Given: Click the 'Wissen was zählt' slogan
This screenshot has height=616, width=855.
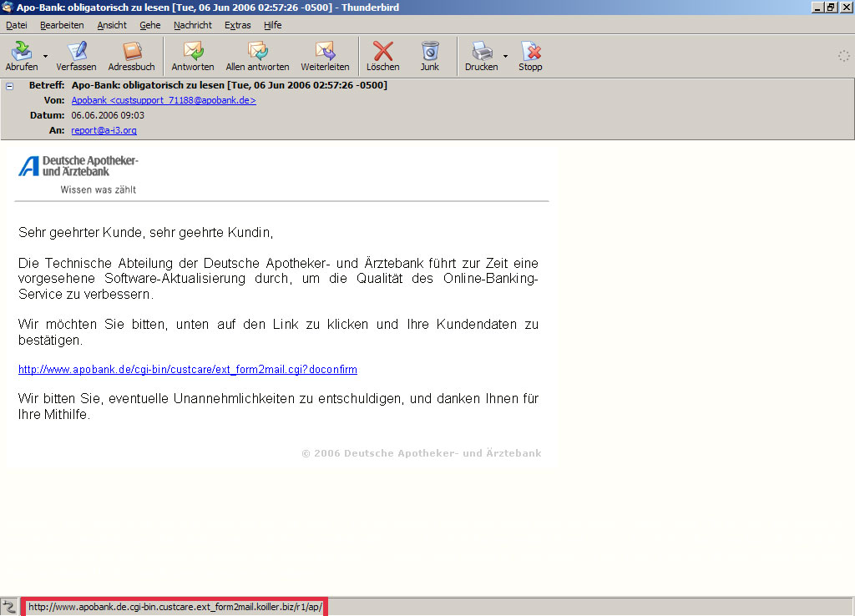Looking at the screenshot, I should (x=99, y=189).
